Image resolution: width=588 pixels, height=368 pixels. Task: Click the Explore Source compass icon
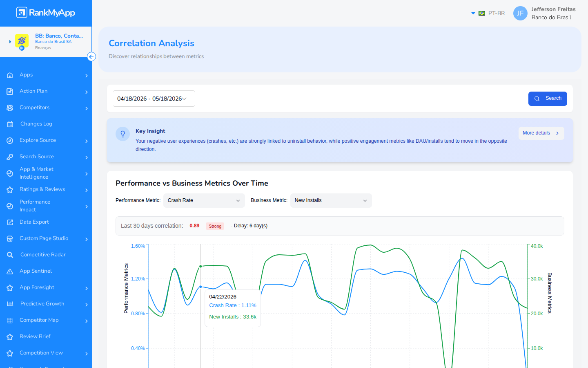click(10, 141)
